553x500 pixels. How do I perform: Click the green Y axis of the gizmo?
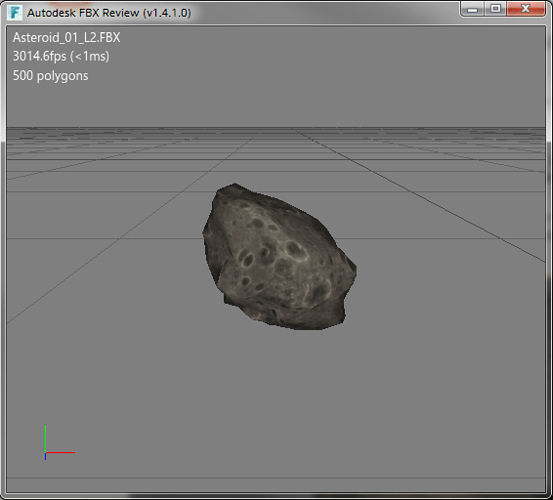(x=45, y=438)
